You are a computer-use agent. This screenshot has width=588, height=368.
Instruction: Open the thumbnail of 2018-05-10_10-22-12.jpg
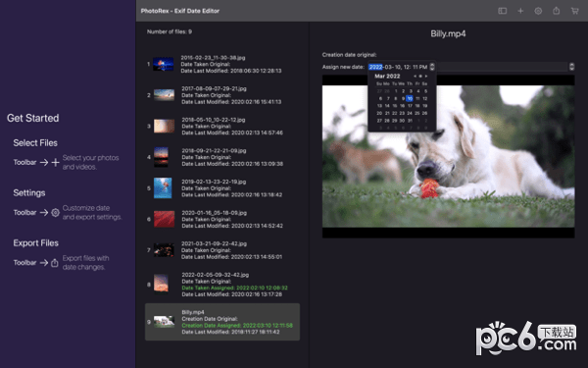tap(164, 127)
